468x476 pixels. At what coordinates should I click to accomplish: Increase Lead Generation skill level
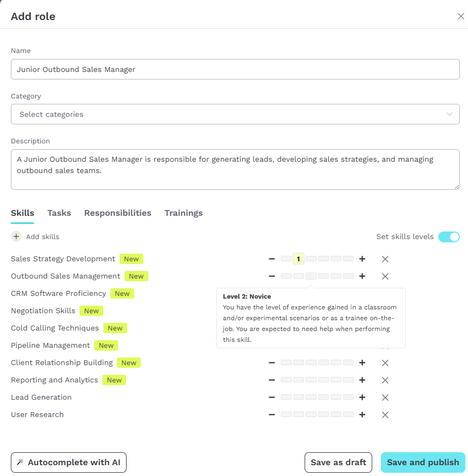362,398
